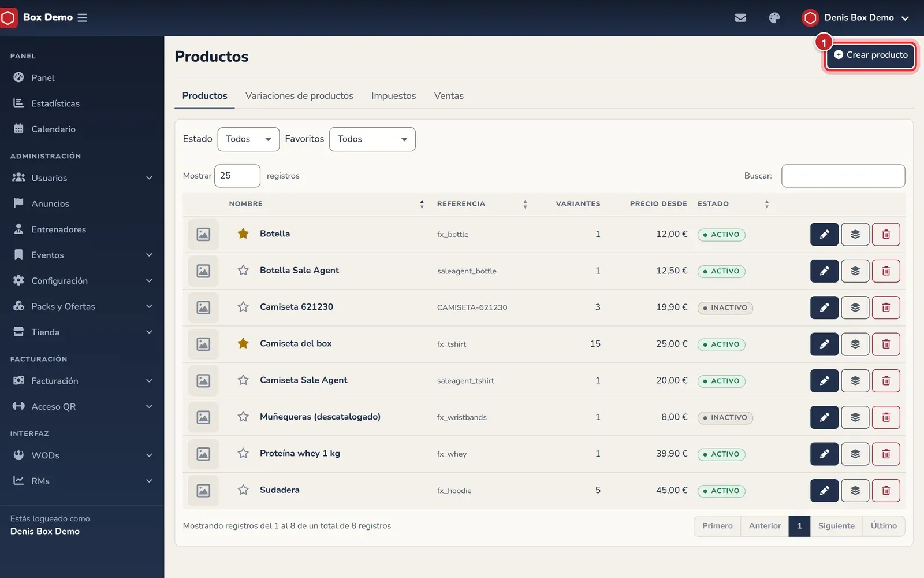Viewport: 924px width, 578px height.
Task: Switch to the Ventas tab
Action: click(449, 96)
